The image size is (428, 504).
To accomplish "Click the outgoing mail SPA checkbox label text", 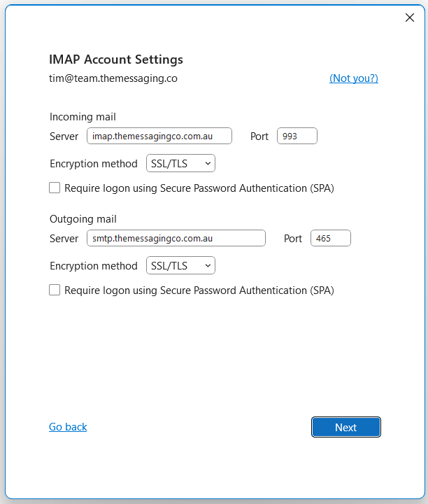I will (x=199, y=290).
